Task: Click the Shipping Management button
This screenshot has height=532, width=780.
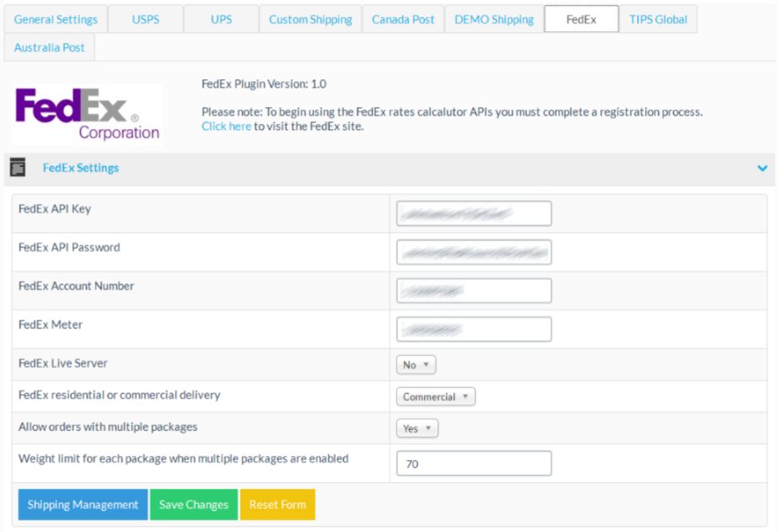Action: [83, 504]
